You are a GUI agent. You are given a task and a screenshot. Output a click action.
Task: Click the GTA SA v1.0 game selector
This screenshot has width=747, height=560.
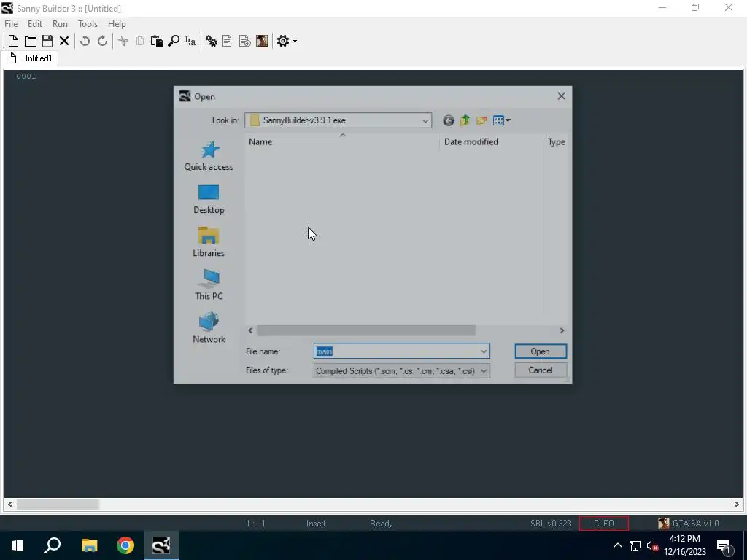[x=689, y=524]
